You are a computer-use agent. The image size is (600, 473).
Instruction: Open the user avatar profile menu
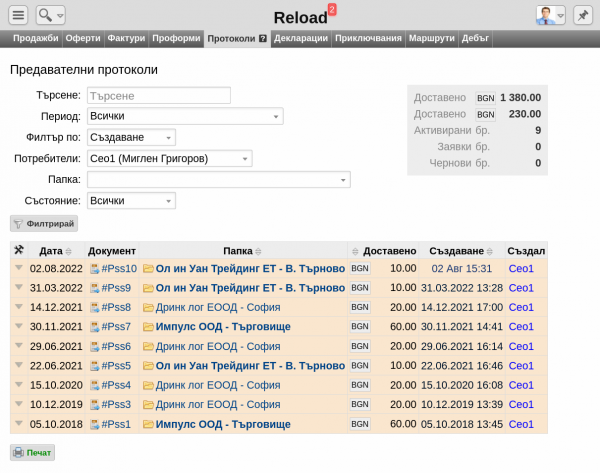[550, 15]
